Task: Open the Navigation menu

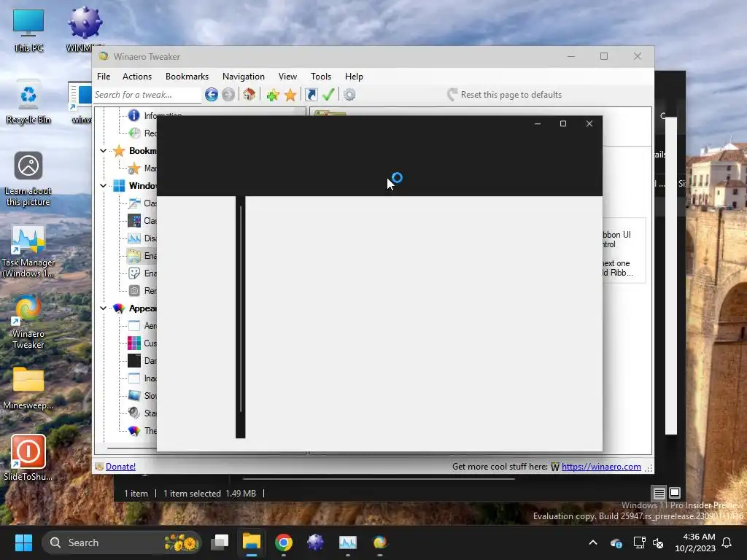Action: click(x=243, y=77)
